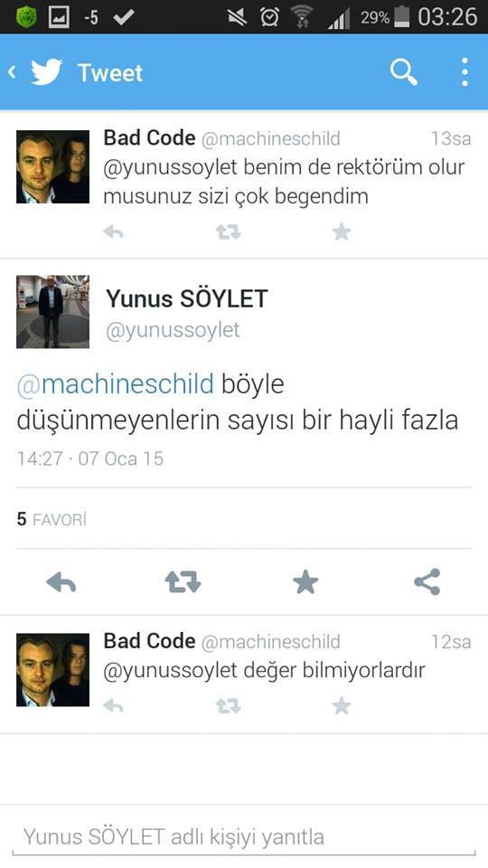Retweet the 'benim de rektörüm' tweet
The image size is (488, 868).
[228, 232]
